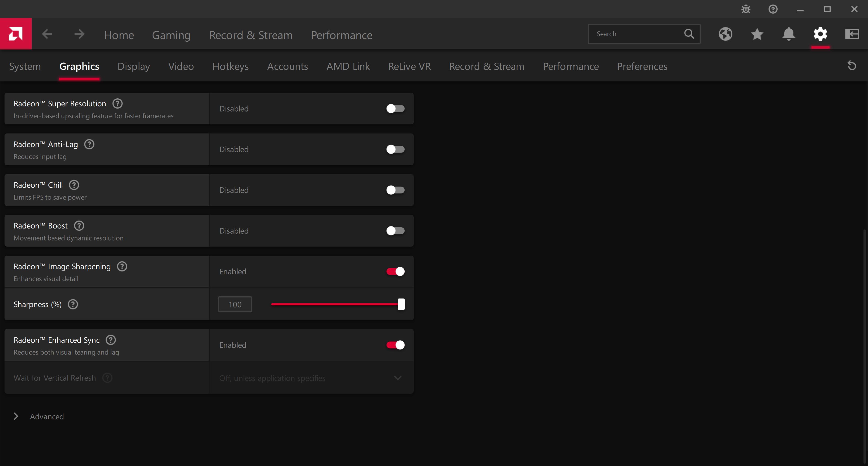Go forward with the right arrow

pos(79,34)
